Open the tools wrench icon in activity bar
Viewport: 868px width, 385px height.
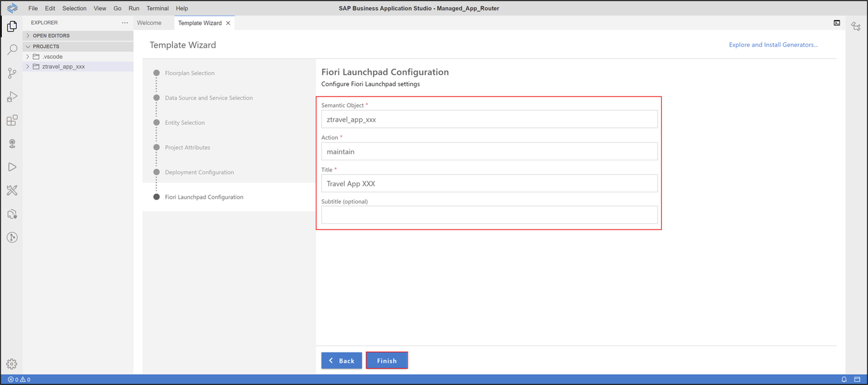pyautogui.click(x=11, y=190)
